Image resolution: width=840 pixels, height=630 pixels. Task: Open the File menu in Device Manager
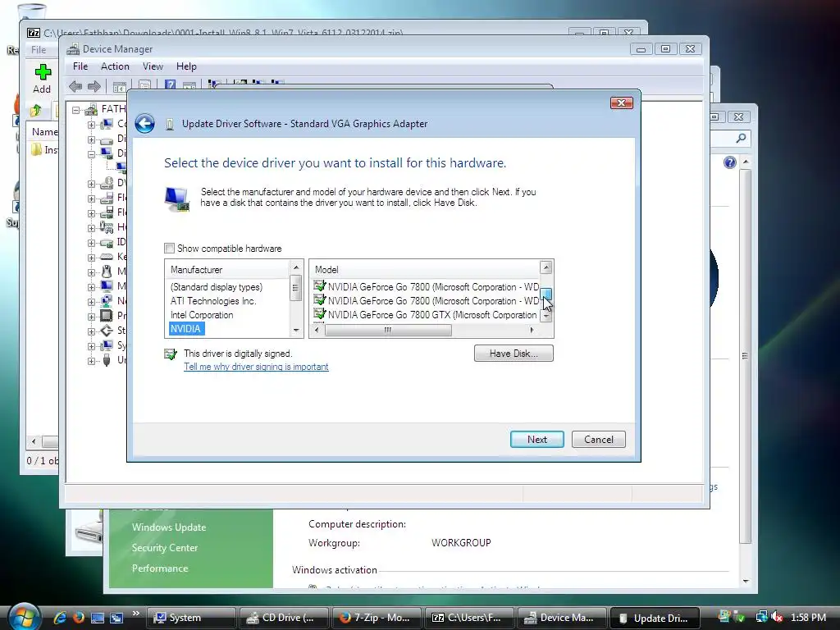(80, 66)
